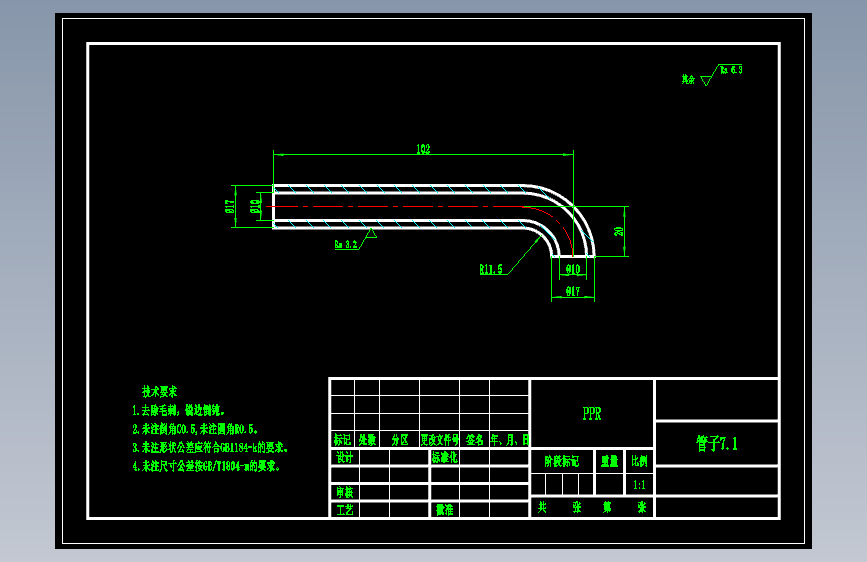The image size is (867, 562).
Task: Select the Ø10 dimension at pipe's left end
Action: pos(255,206)
